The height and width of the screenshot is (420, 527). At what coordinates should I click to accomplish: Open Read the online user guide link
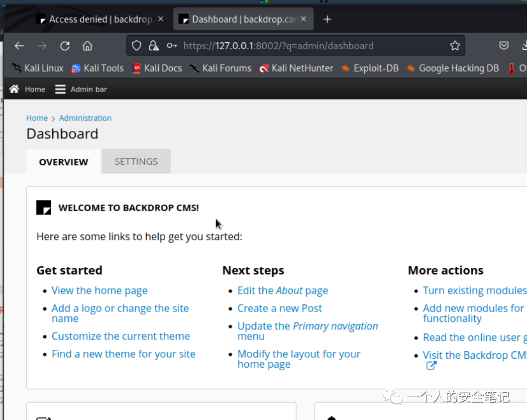tap(475, 338)
